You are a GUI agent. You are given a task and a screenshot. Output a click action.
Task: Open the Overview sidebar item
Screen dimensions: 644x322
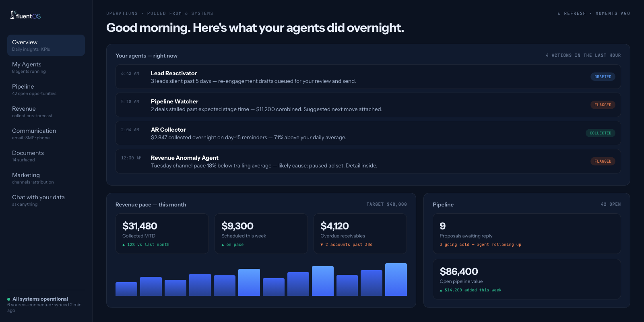46,45
